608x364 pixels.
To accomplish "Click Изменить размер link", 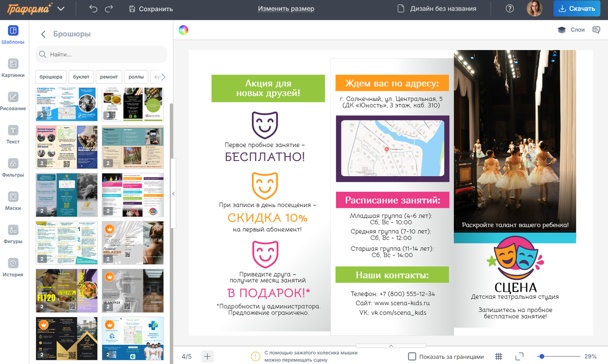I will [286, 9].
